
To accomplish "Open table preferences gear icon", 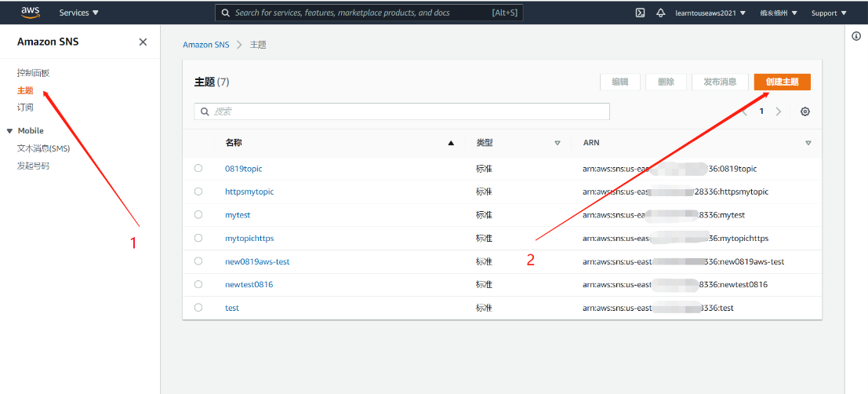I will pos(805,111).
